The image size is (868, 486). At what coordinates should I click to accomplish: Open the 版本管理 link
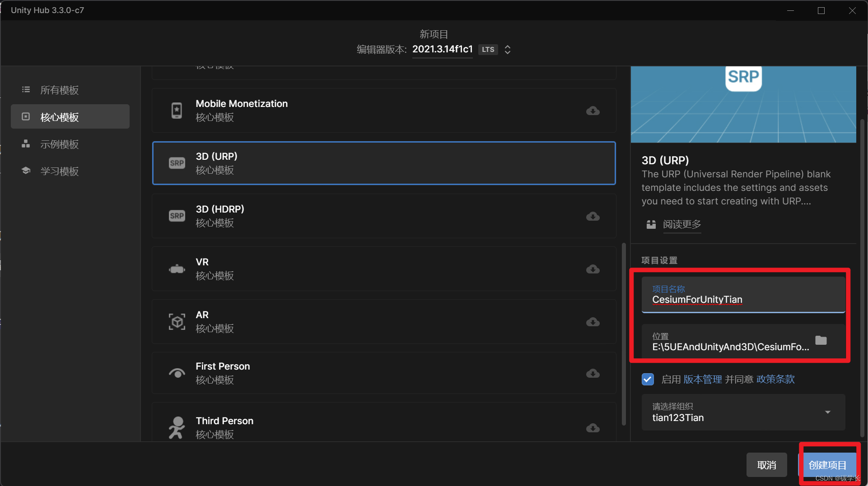pos(703,379)
